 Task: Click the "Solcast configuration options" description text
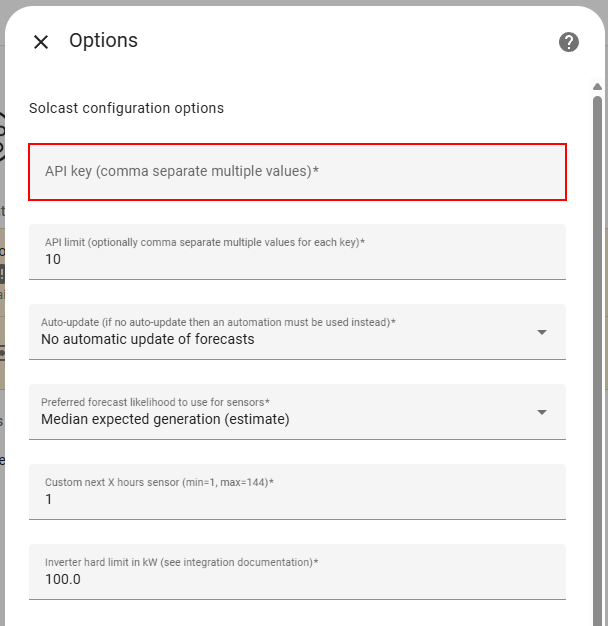pyautogui.click(x=126, y=108)
